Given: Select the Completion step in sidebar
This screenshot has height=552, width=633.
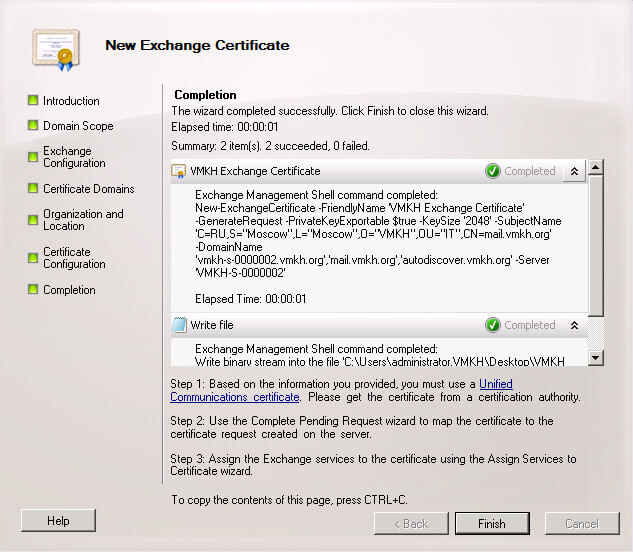Looking at the screenshot, I should 69,290.
